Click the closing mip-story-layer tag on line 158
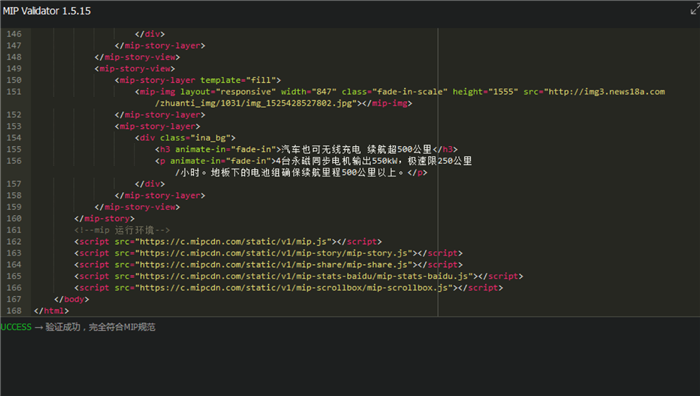 point(160,196)
